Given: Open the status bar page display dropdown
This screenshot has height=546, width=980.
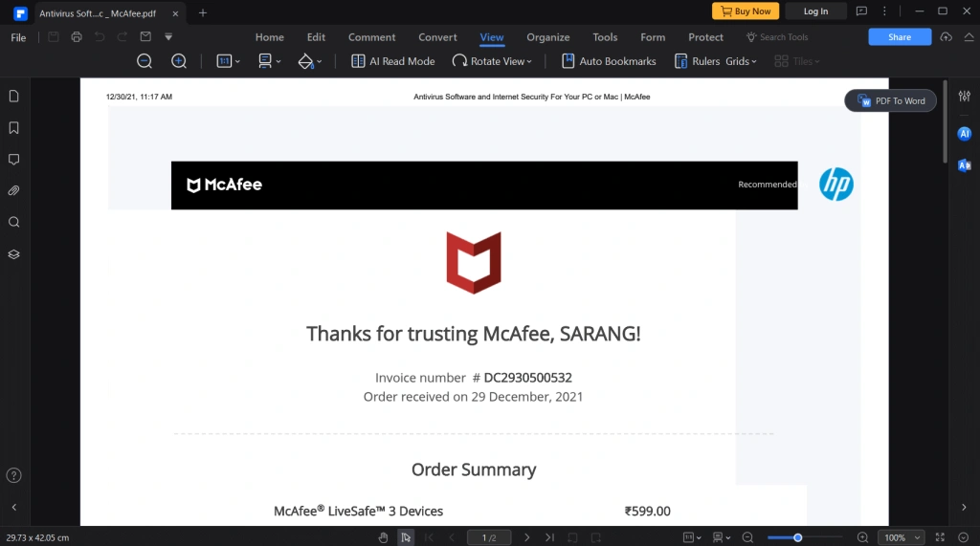Looking at the screenshot, I should (722, 537).
